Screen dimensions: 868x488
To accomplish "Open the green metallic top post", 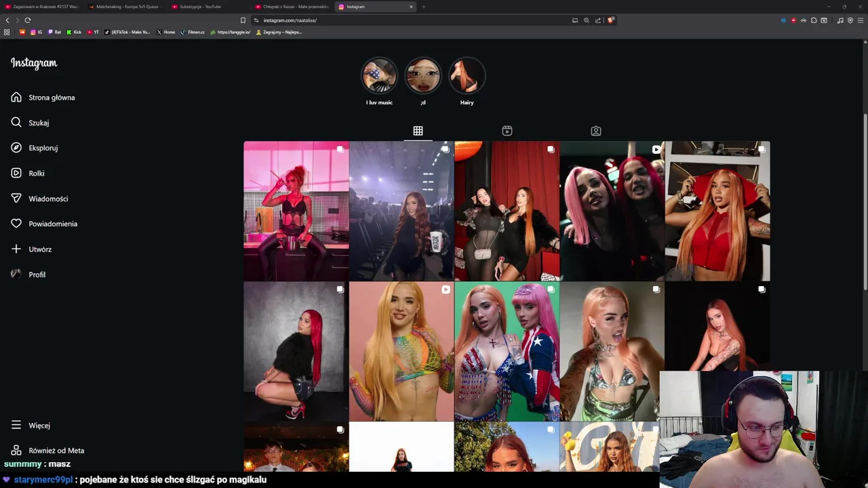I will [612, 352].
